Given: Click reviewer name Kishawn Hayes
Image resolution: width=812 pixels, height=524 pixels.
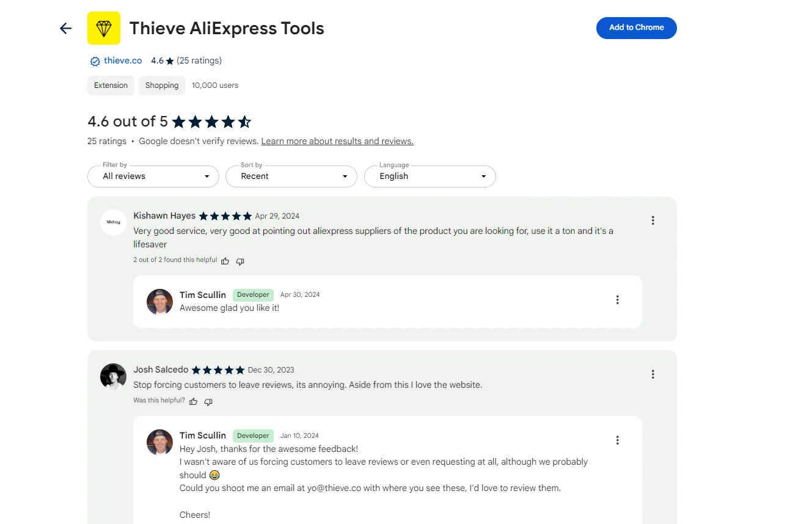Looking at the screenshot, I should [164, 216].
